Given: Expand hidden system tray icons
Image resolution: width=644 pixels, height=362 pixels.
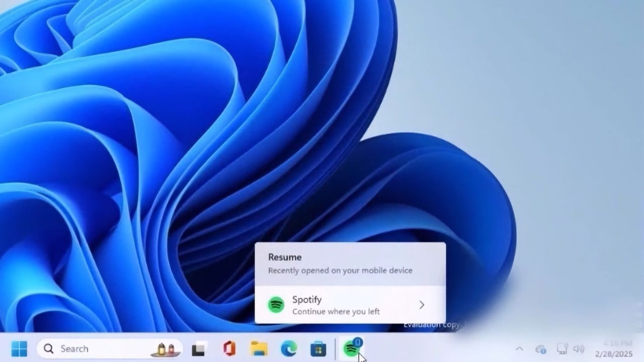Looking at the screenshot, I should tap(520, 349).
